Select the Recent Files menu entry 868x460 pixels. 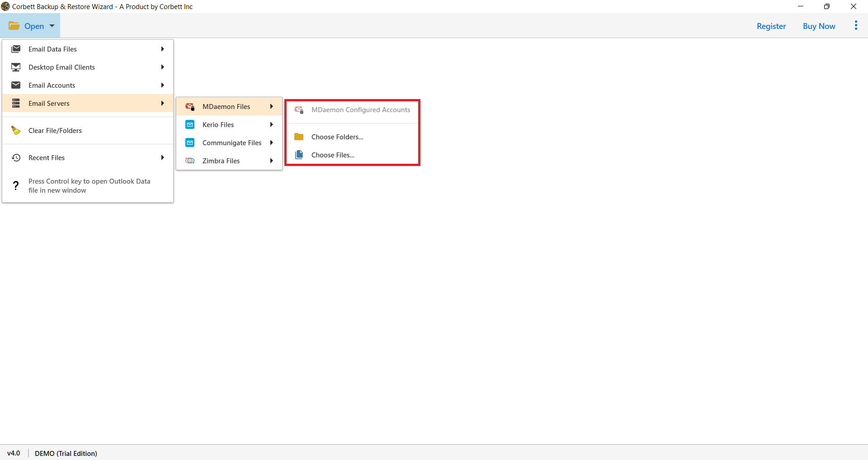[88, 157]
